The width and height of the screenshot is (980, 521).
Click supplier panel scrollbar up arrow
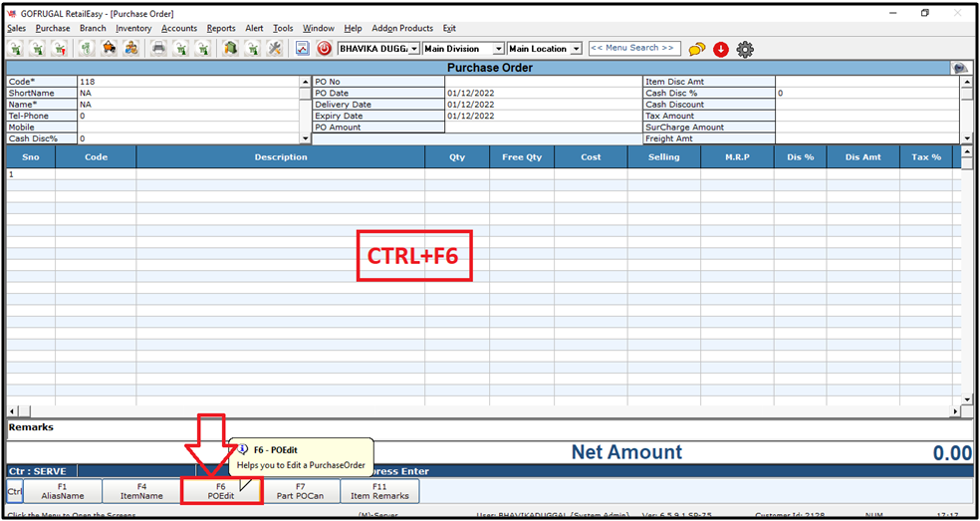(x=305, y=82)
